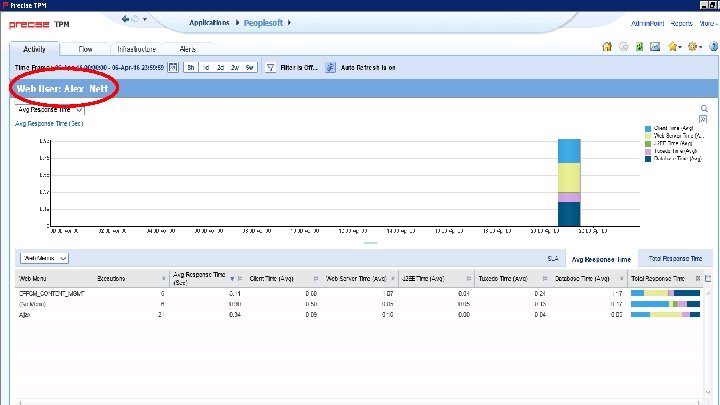The image size is (720, 405).
Task: Set time frame to 2w
Action: tap(235, 68)
